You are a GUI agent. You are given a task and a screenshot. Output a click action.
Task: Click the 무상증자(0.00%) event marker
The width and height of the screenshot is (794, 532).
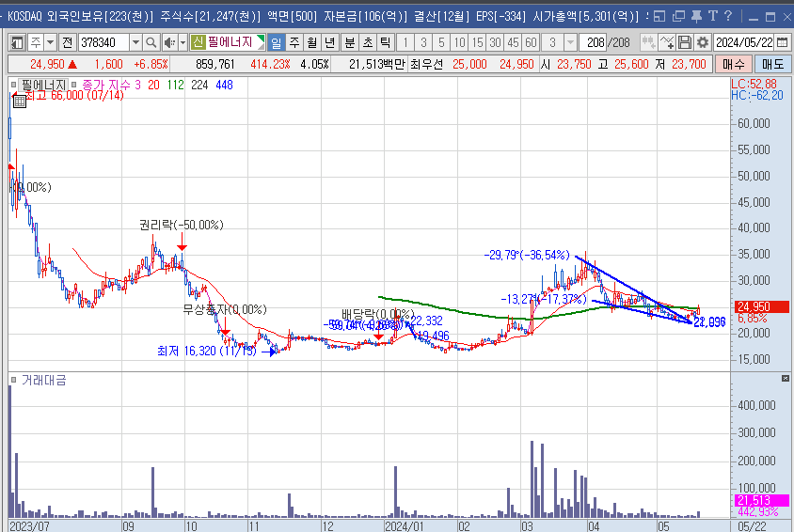(224, 309)
